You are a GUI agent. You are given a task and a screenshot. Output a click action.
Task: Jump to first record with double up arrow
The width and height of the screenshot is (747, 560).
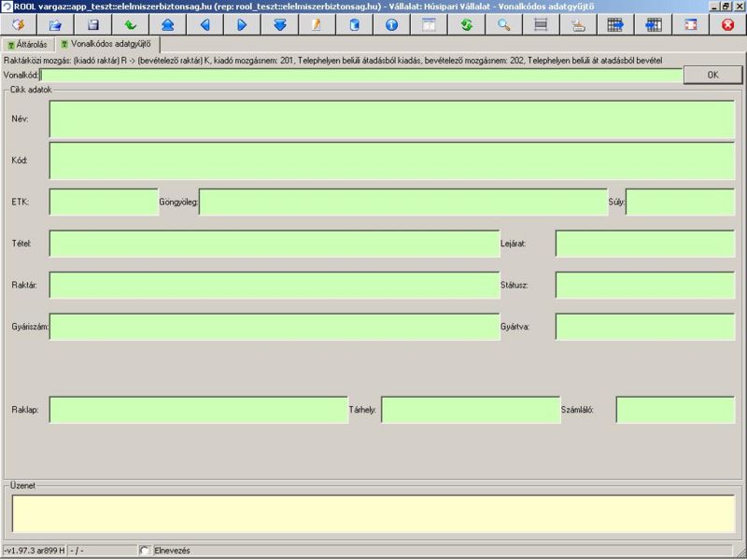[167, 25]
